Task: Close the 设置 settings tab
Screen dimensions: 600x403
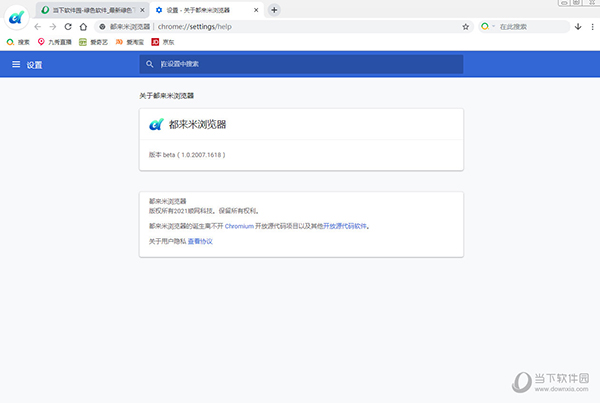Action: pos(256,10)
